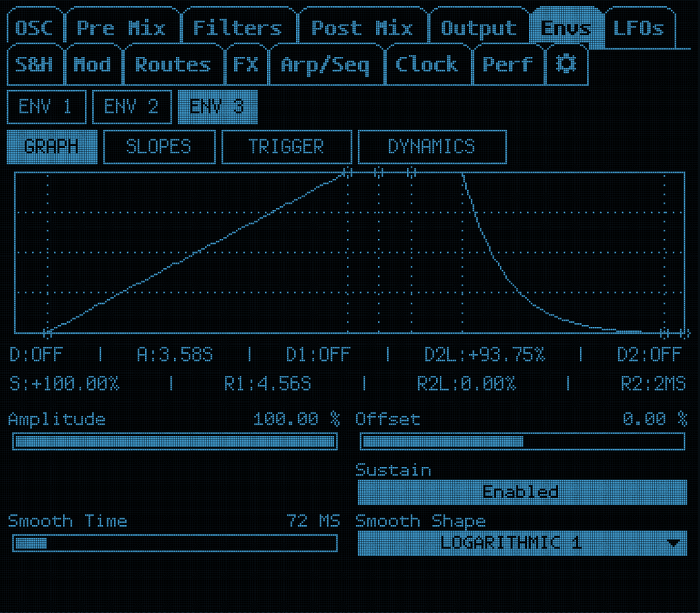
Task: Select the Clock tab
Action: point(427,64)
